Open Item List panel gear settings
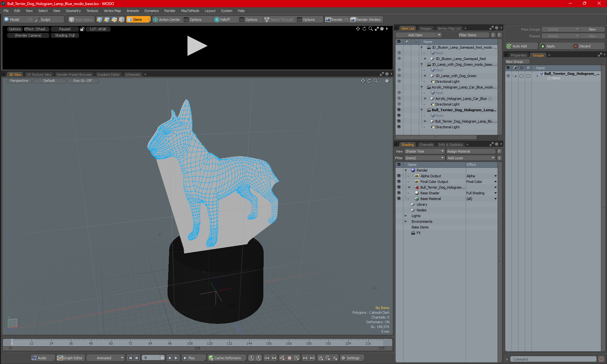The height and width of the screenshot is (364, 607). (497, 28)
